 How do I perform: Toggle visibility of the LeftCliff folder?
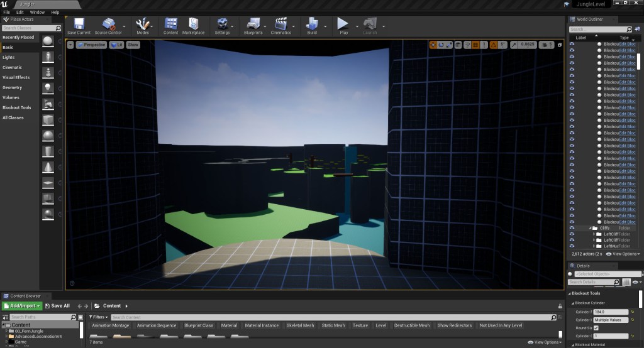572,234
